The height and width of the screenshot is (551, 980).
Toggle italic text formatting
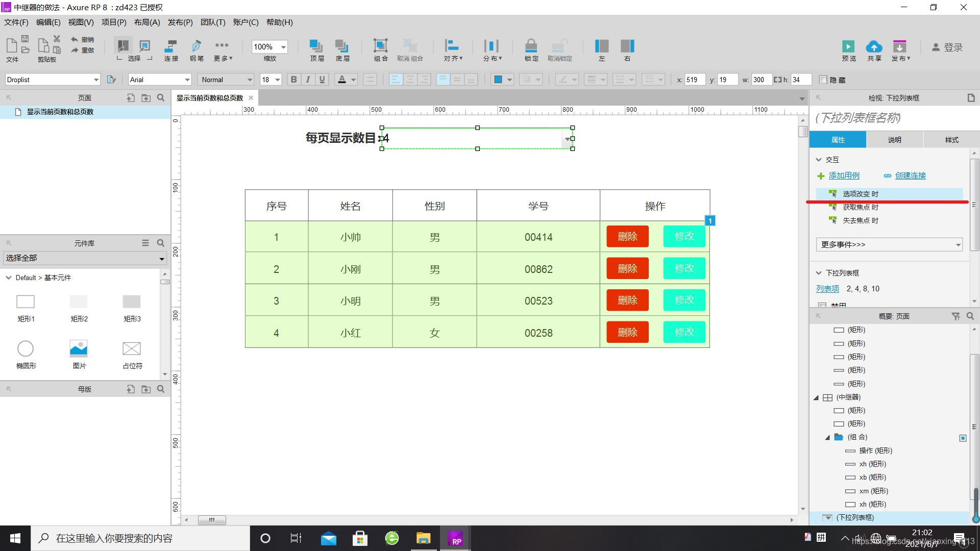(x=308, y=80)
